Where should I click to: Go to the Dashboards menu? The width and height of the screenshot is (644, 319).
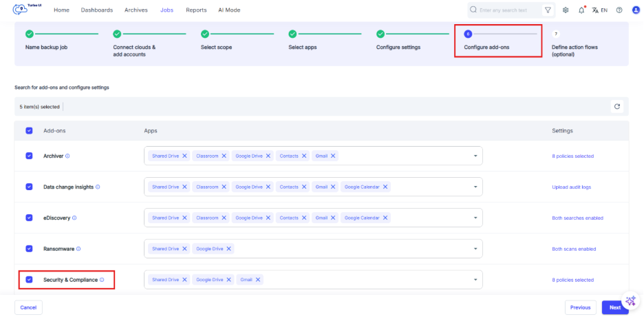[x=96, y=10]
